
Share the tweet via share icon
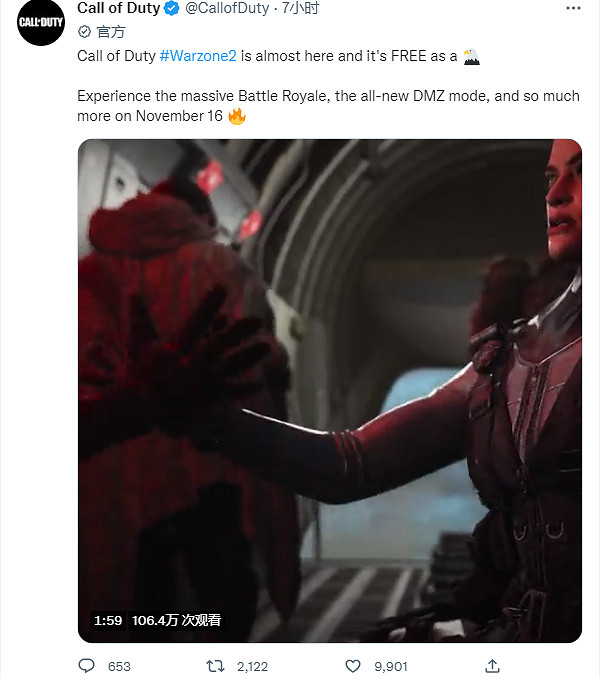tap(492, 666)
